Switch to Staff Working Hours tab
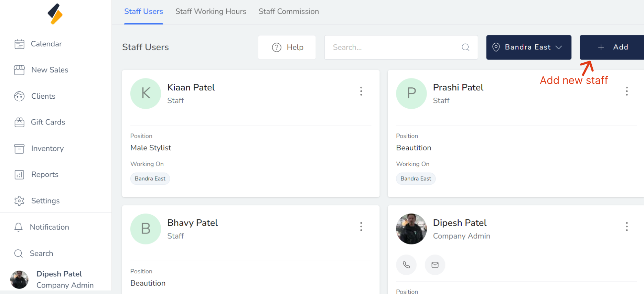644x294 pixels. click(211, 12)
